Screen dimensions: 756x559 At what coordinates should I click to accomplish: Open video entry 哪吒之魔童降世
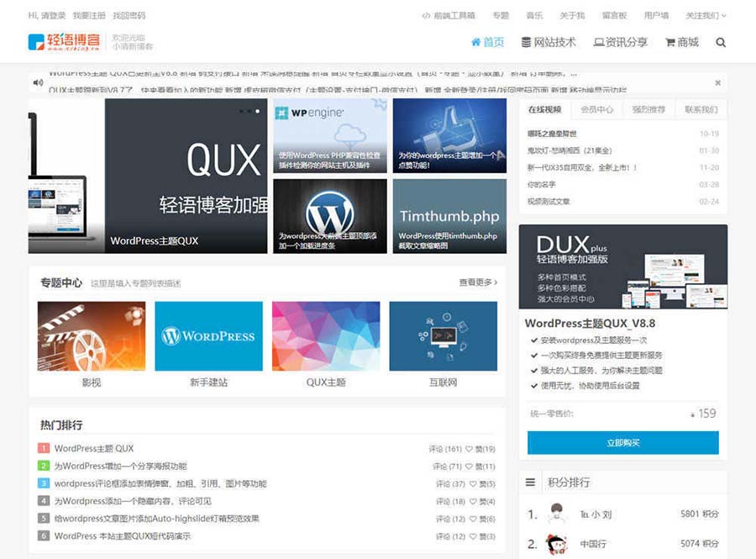tap(552, 134)
